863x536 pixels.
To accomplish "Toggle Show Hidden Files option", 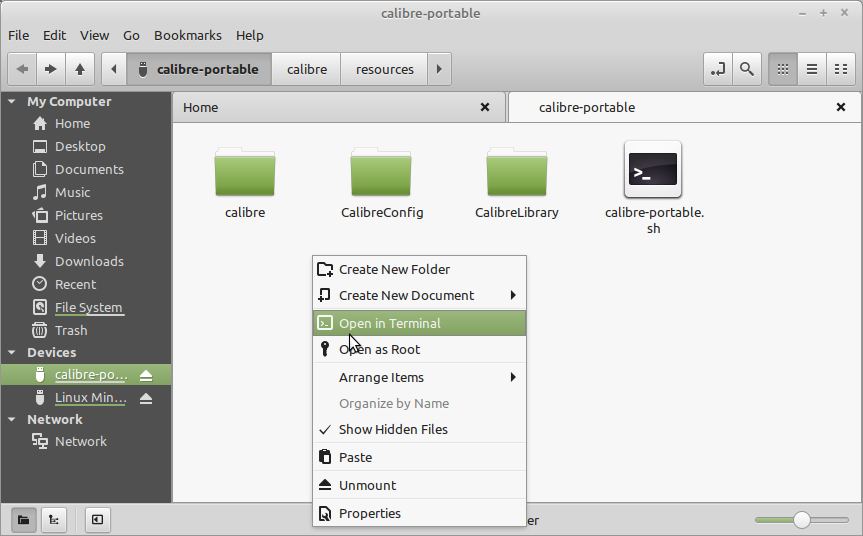I will coord(419,429).
